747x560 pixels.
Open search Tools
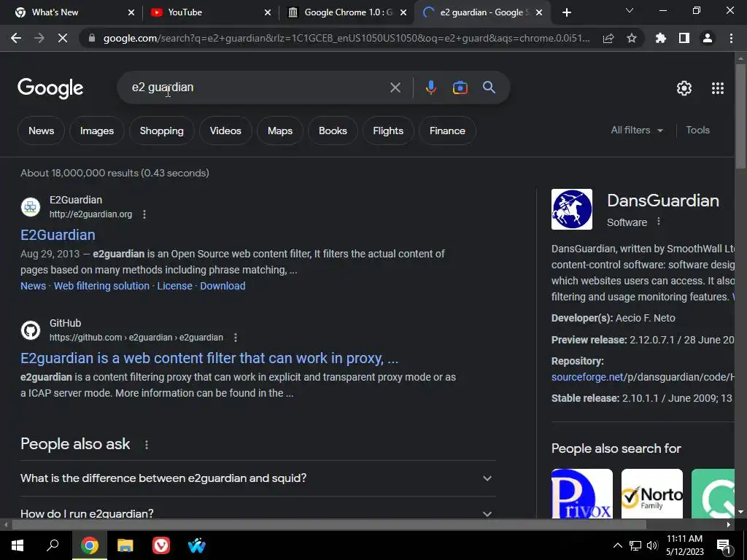(x=697, y=130)
